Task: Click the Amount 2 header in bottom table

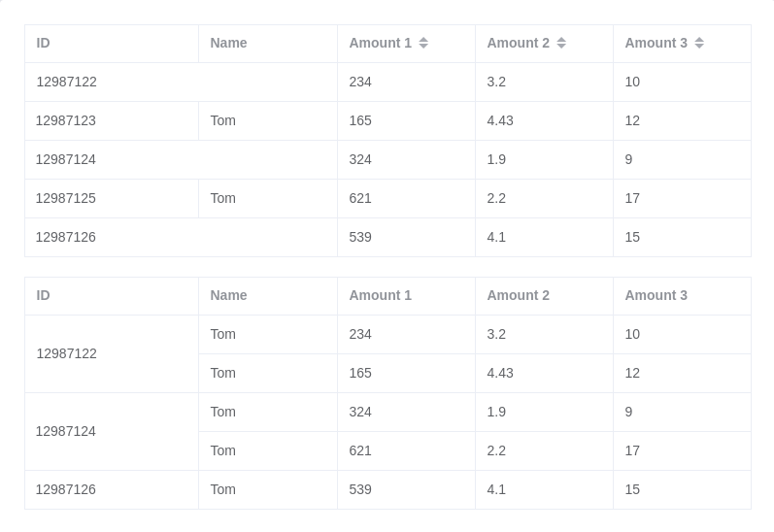Action: click(x=519, y=295)
